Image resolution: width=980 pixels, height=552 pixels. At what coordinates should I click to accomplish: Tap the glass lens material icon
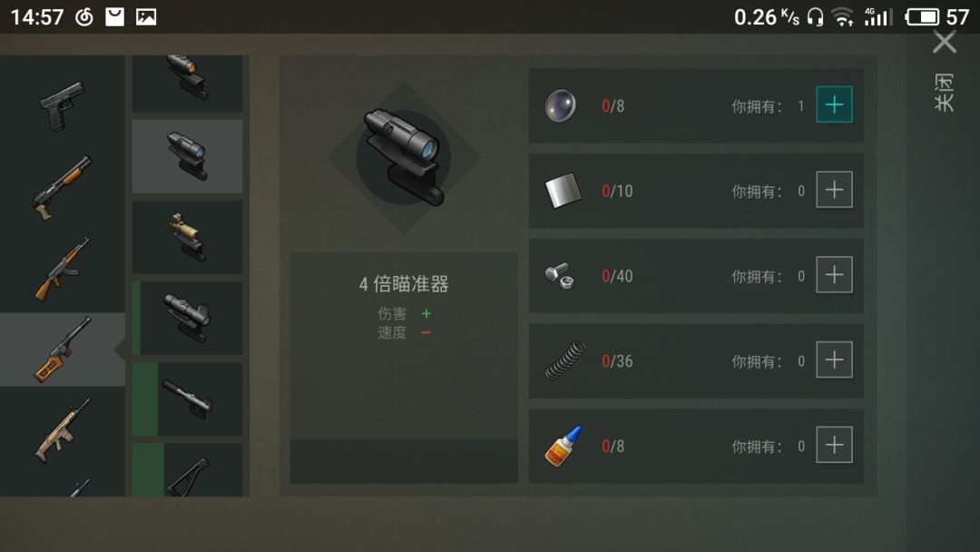(561, 105)
